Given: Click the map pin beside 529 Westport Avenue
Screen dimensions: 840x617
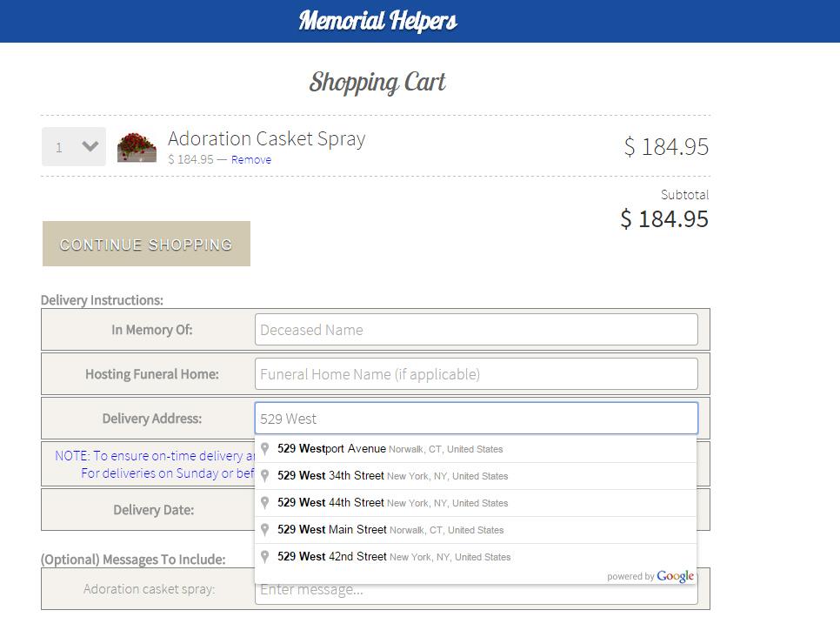Looking at the screenshot, I should click(x=264, y=449).
